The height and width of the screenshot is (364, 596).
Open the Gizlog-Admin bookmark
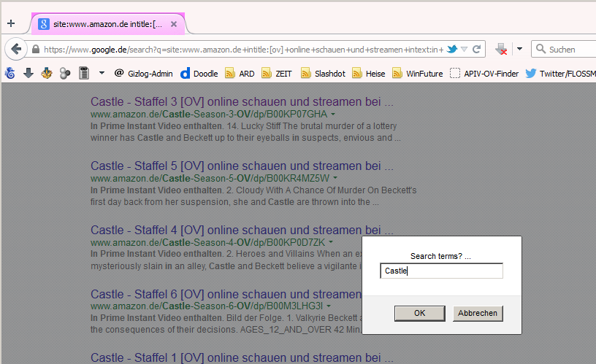pyautogui.click(x=144, y=73)
